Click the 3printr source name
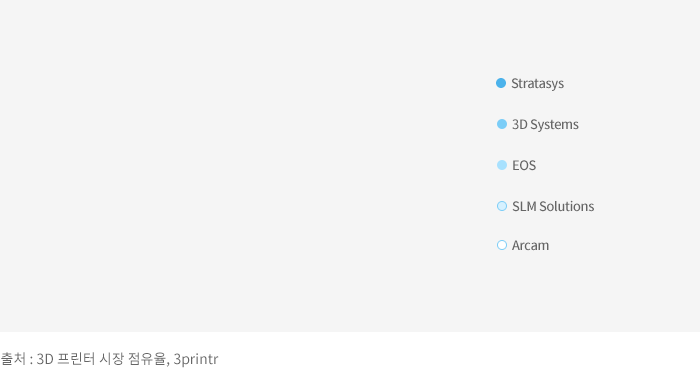This screenshot has height=380, width=700. coord(196,359)
